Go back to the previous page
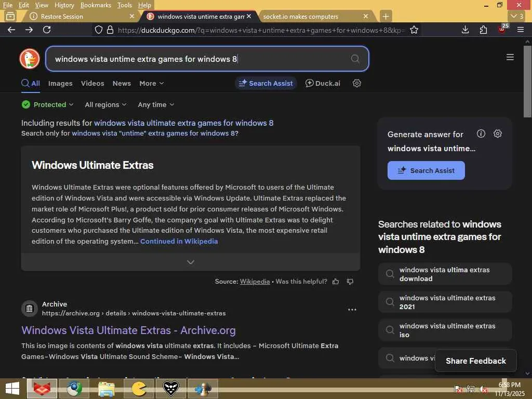Viewport: 532px width, 399px height. 11,30
